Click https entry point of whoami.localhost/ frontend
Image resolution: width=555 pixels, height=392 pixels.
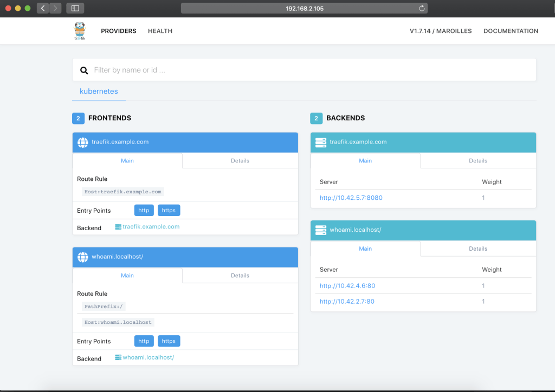169,341
